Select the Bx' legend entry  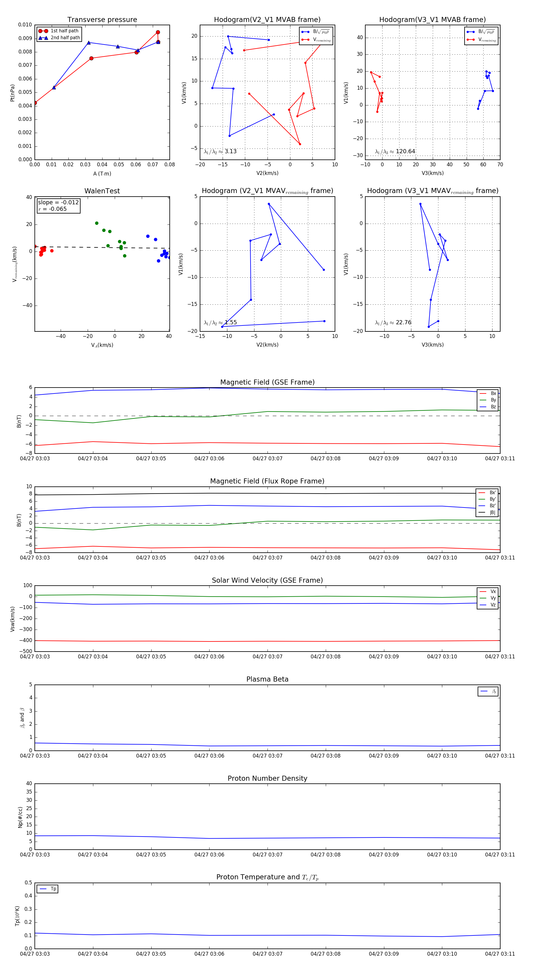tap(487, 492)
